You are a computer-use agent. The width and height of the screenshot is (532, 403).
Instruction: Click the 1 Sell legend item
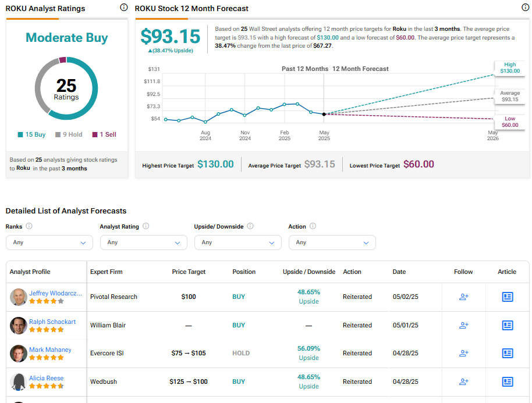(105, 134)
